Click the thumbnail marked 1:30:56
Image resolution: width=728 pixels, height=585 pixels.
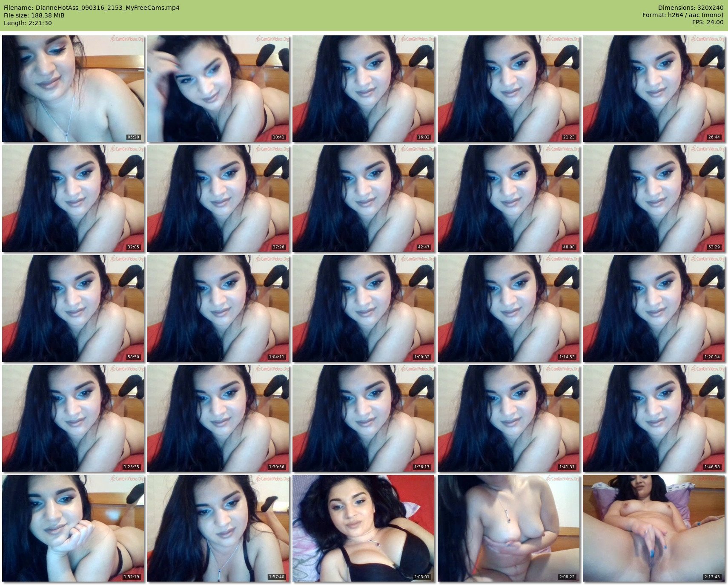coord(218,418)
